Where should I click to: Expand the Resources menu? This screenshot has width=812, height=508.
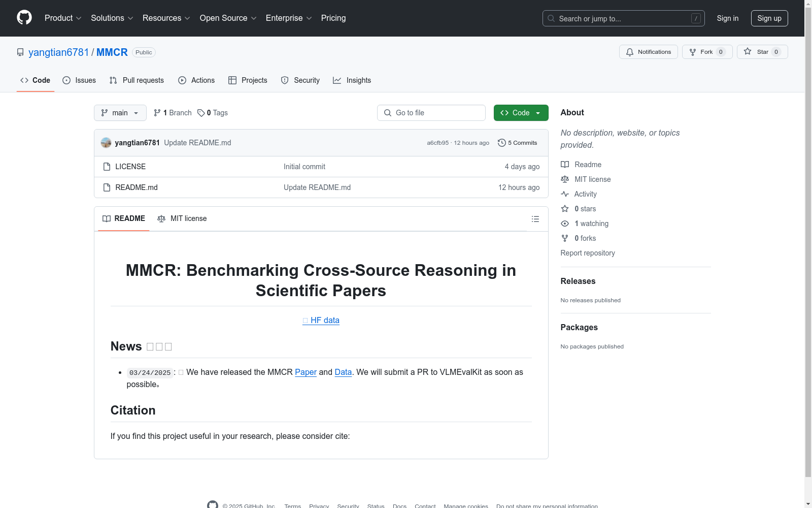coord(166,18)
